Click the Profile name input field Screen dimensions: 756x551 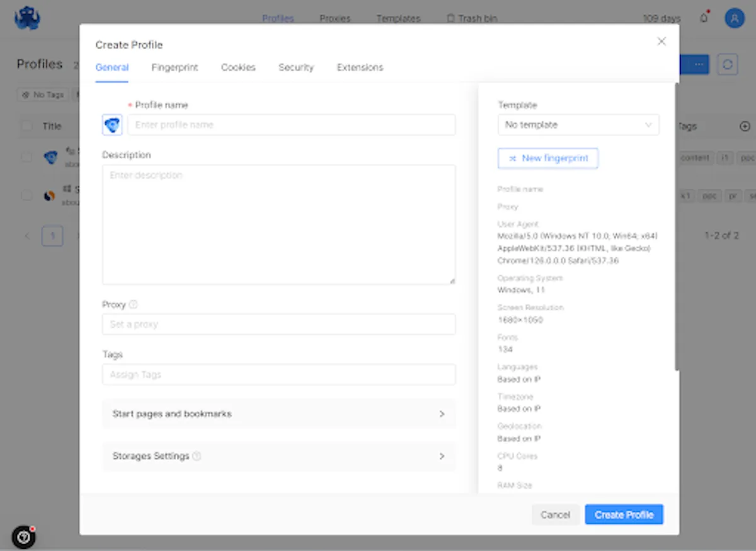coord(291,125)
